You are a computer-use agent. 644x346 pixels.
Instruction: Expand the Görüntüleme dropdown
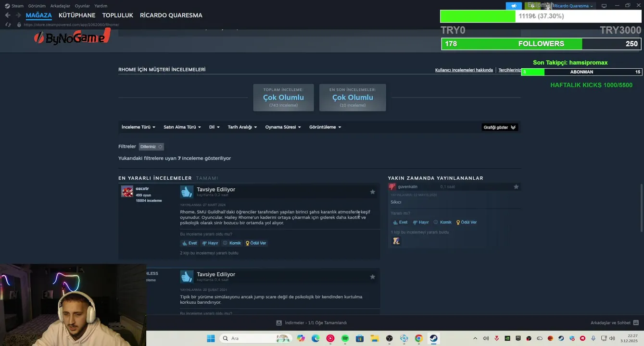tap(325, 127)
